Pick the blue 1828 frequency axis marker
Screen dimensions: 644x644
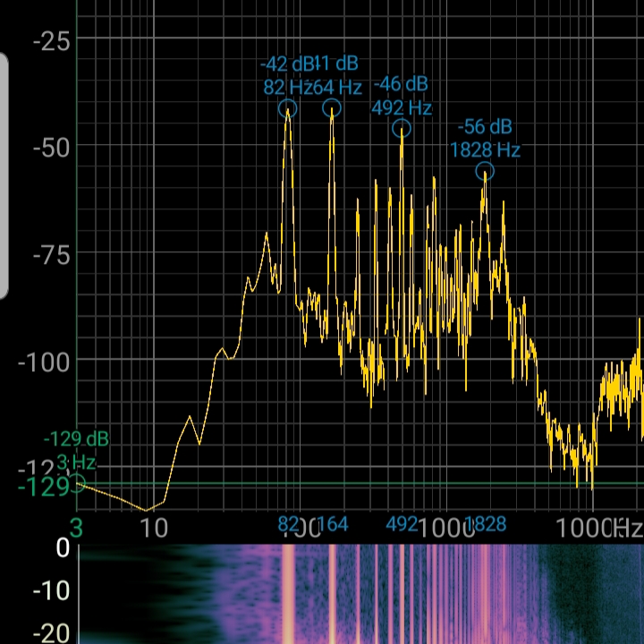[487, 524]
